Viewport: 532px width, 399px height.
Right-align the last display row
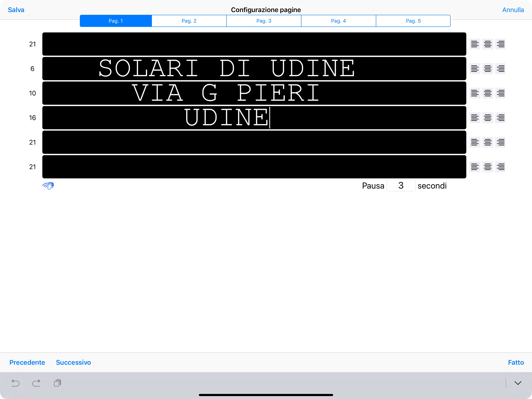(500, 167)
